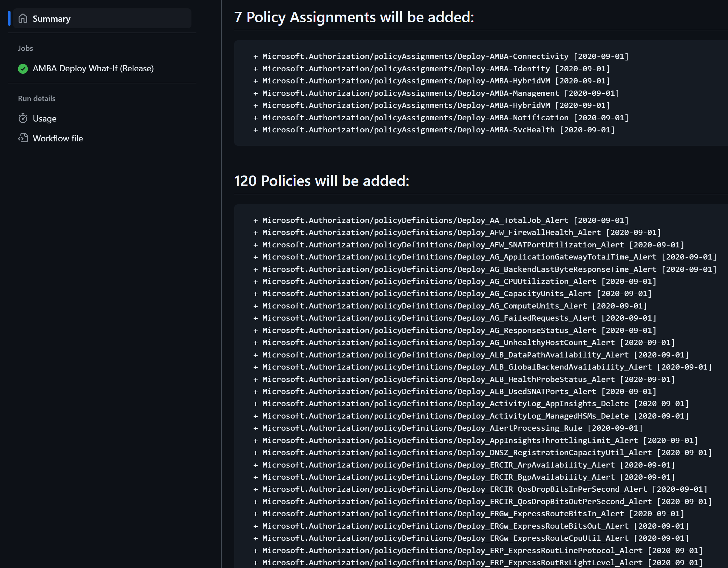Select the Deploy_ERGw_ExpressRouteCpuUtil_Alert line

471,538
